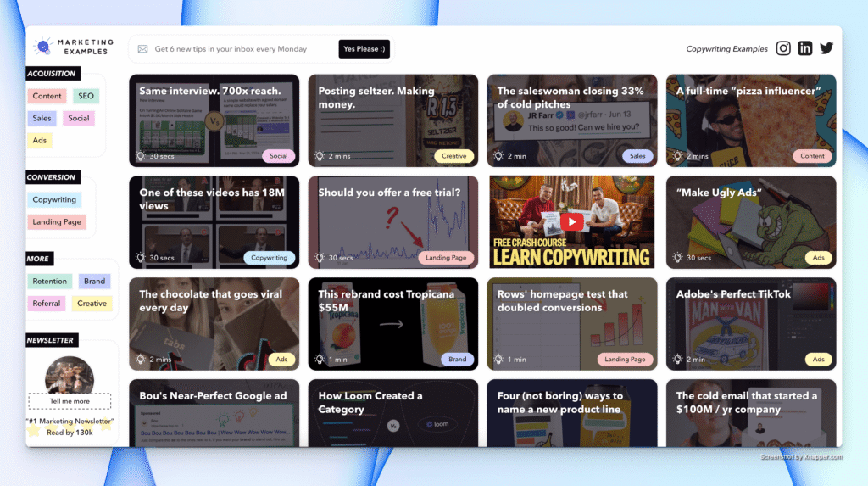Click the Yes Please button

[x=364, y=48]
